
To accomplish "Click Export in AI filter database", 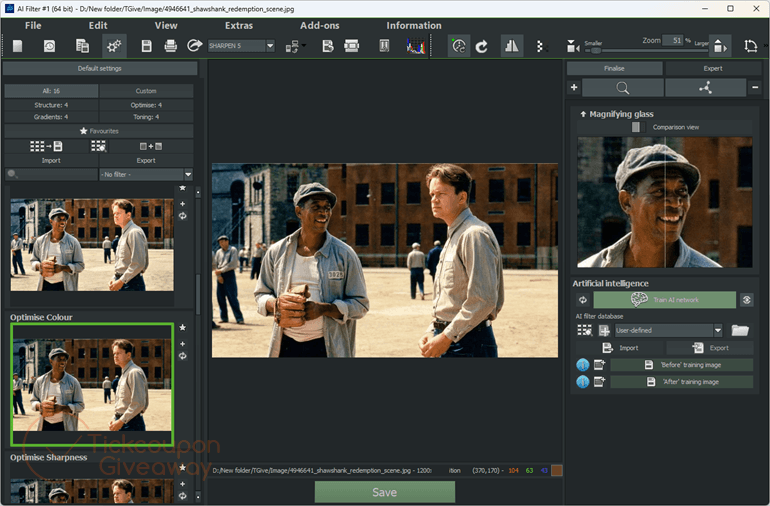I will tap(710, 348).
